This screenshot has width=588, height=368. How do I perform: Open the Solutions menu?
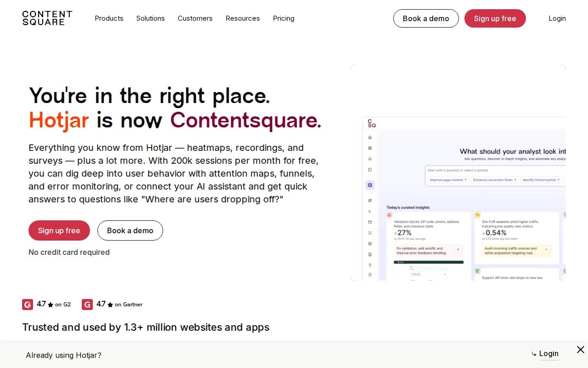click(x=150, y=18)
